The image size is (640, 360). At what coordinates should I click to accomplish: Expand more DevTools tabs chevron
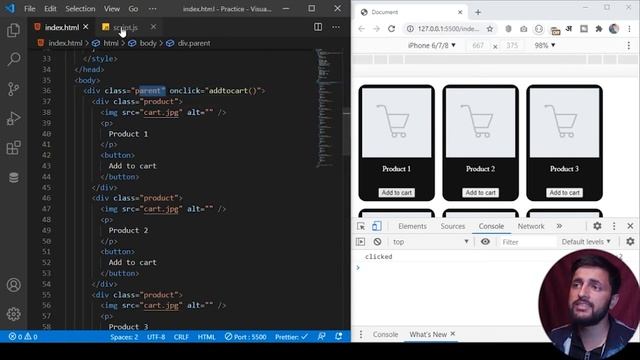coord(559,226)
